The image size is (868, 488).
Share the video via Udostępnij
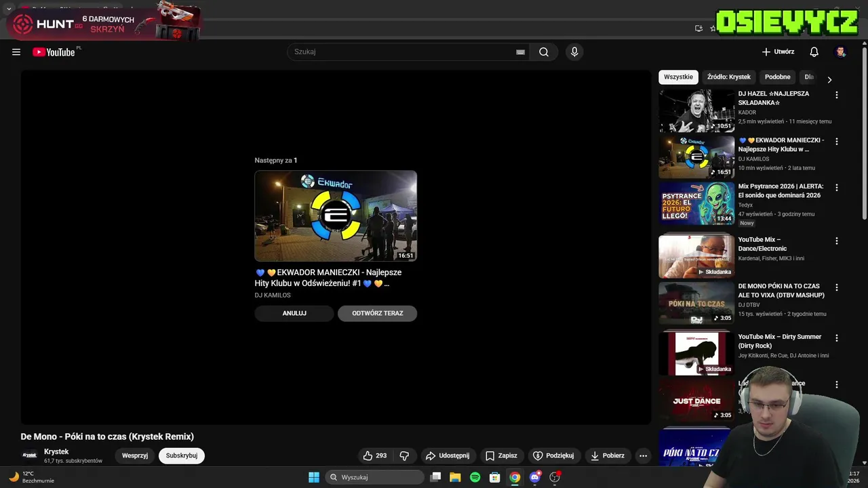448,455
